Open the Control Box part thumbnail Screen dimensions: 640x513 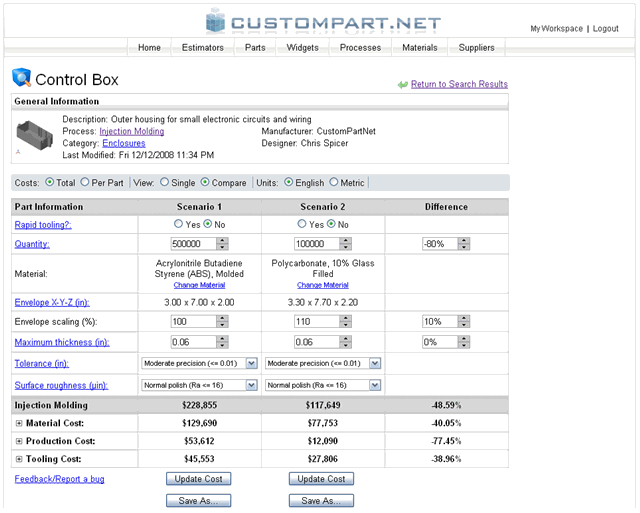click(x=35, y=135)
